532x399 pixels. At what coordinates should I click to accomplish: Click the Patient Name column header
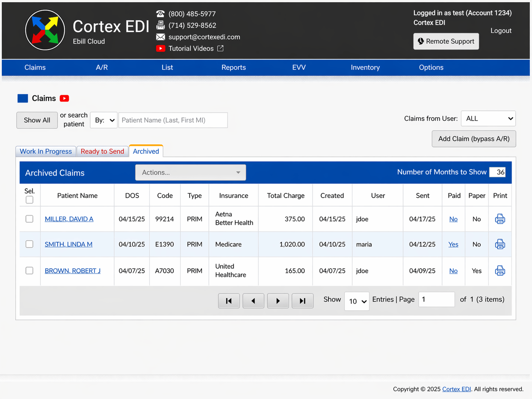pos(78,196)
